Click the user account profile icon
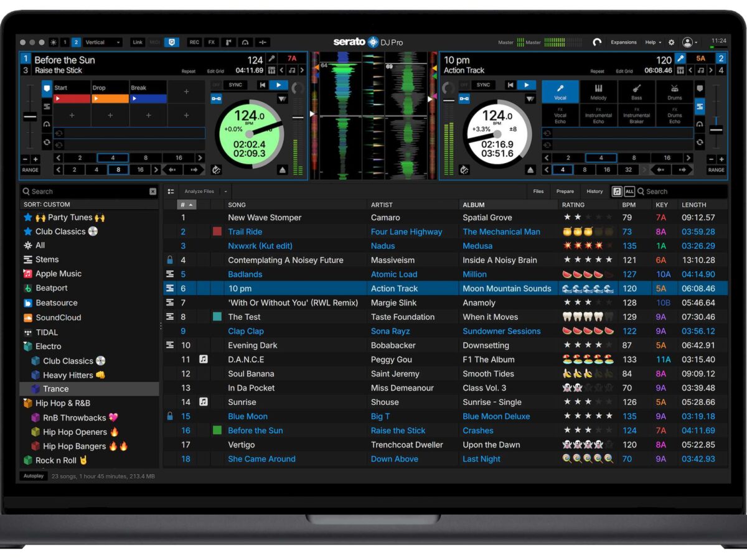The height and width of the screenshot is (560, 747). click(687, 42)
